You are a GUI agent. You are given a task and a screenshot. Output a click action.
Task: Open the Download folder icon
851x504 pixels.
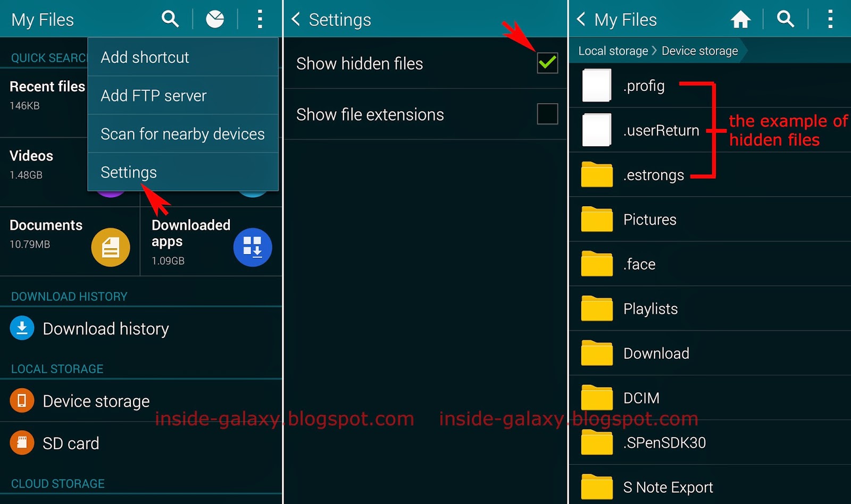pyautogui.click(x=597, y=353)
